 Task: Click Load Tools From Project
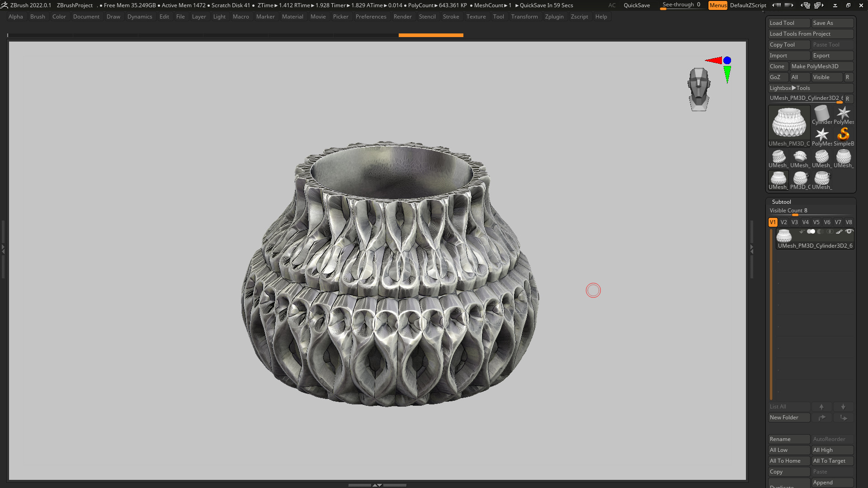[811, 34]
